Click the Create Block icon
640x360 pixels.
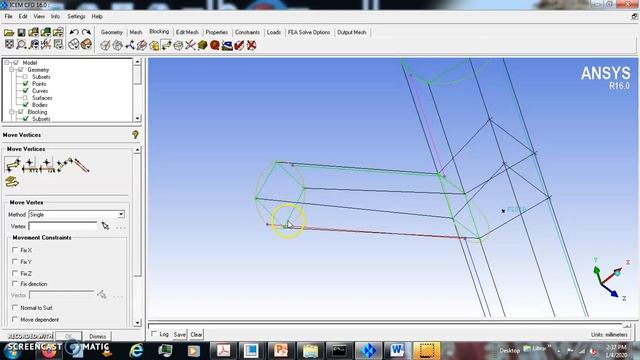click(105, 45)
